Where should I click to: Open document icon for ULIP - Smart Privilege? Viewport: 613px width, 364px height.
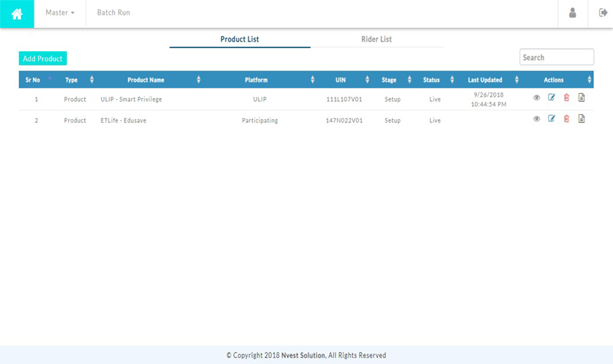pyautogui.click(x=582, y=98)
